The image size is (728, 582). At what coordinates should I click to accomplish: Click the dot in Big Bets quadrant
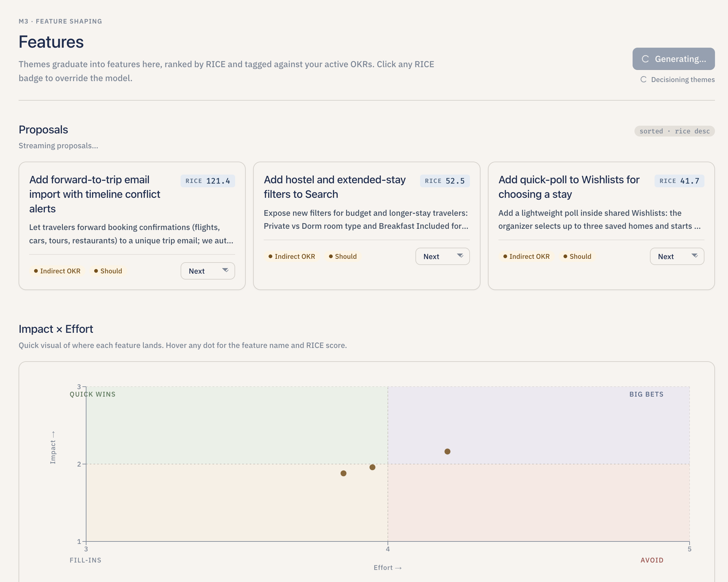pos(447,451)
